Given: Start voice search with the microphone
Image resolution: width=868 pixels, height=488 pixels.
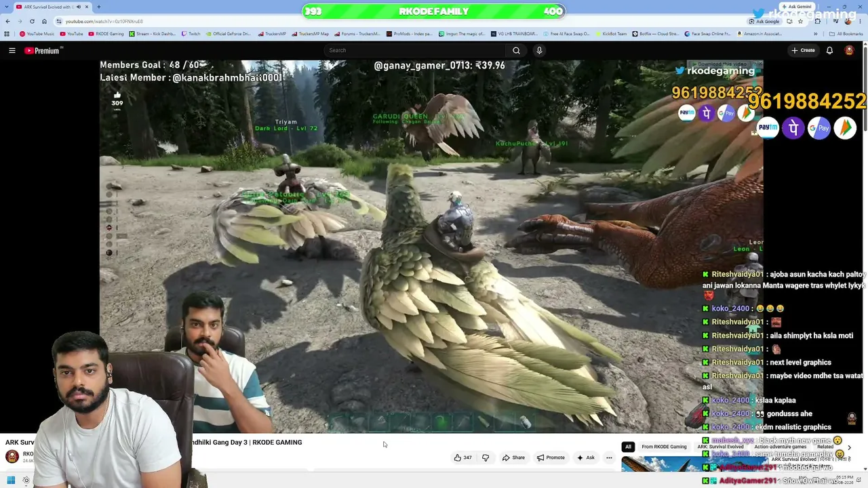Looking at the screenshot, I should (x=539, y=50).
